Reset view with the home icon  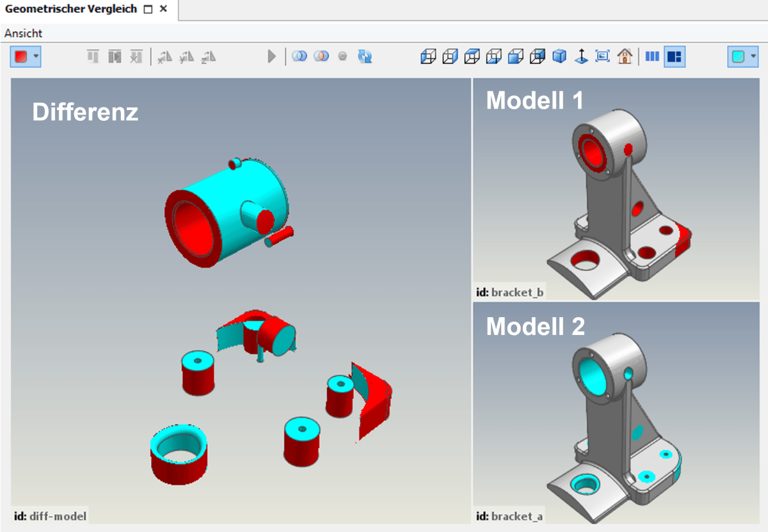point(624,57)
